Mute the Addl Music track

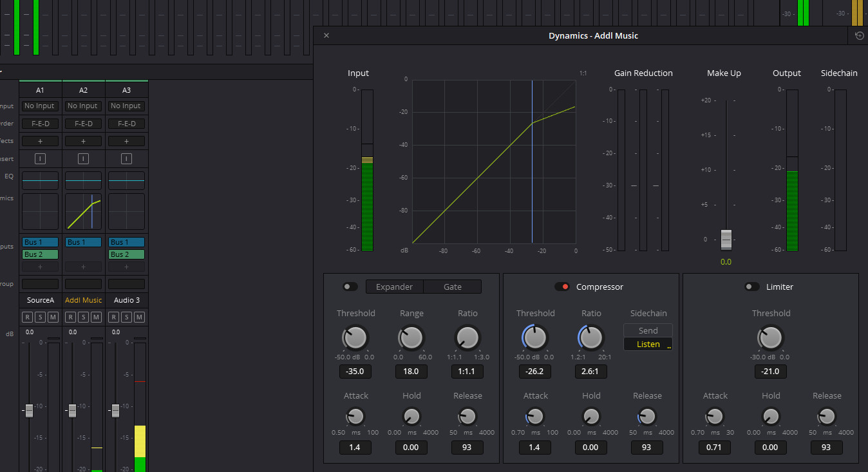coord(96,317)
